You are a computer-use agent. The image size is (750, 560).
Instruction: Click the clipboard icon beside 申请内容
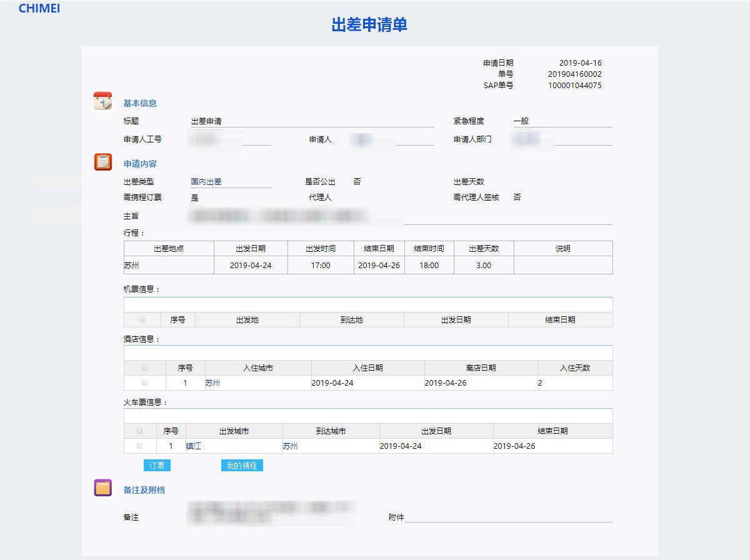pos(102,162)
